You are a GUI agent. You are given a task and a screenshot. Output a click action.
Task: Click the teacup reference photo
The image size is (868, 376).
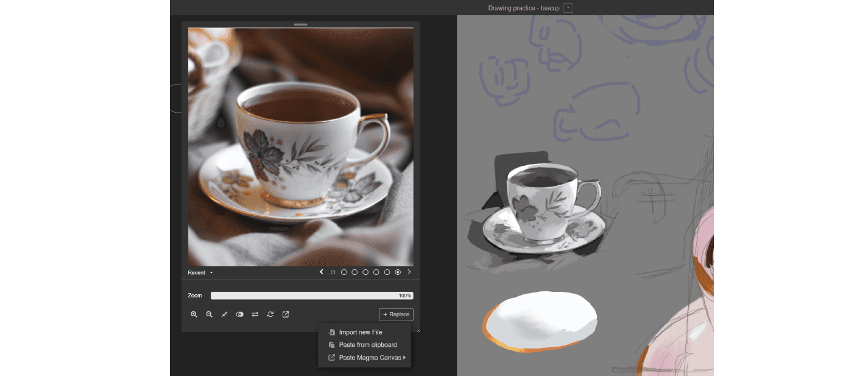(x=300, y=146)
